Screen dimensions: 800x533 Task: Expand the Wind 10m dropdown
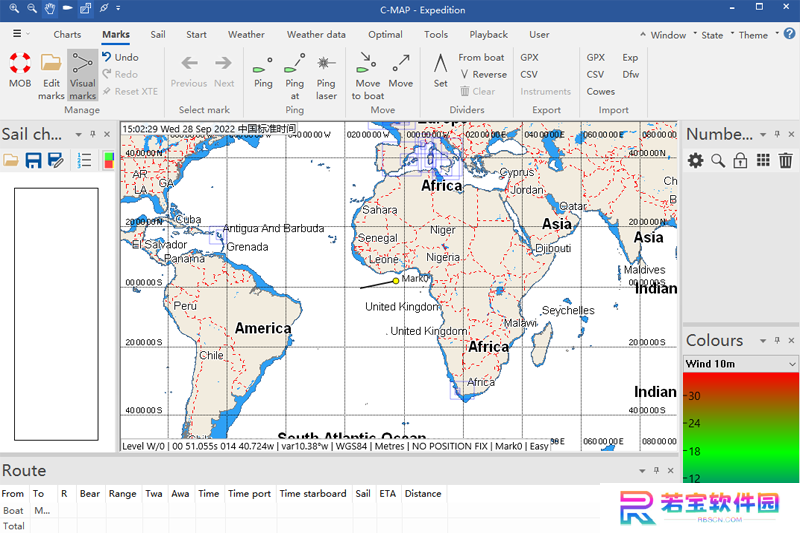point(792,364)
